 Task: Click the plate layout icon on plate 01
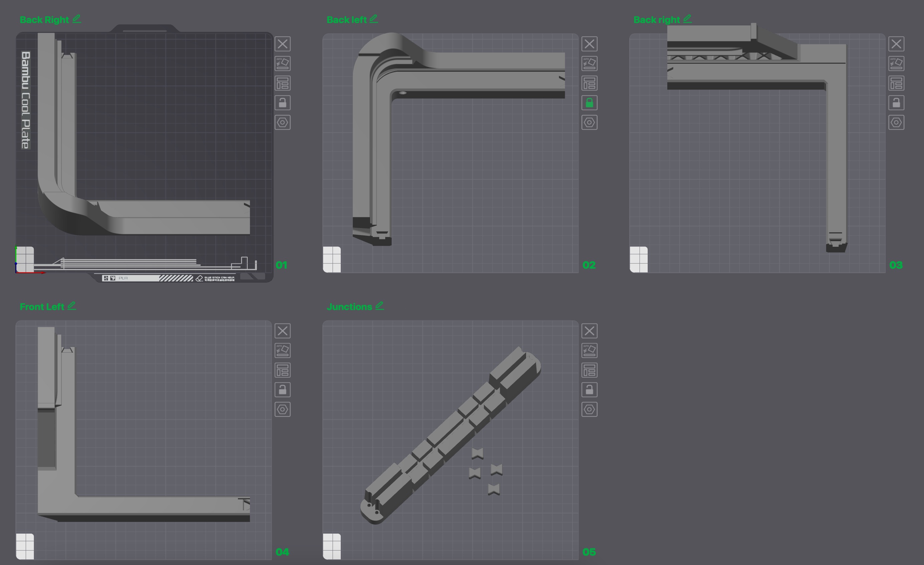click(283, 83)
